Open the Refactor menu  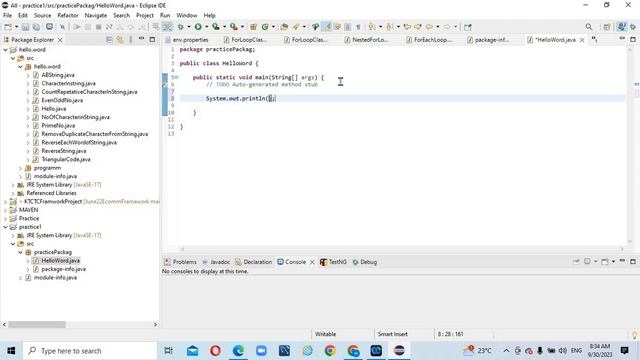coord(68,16)
